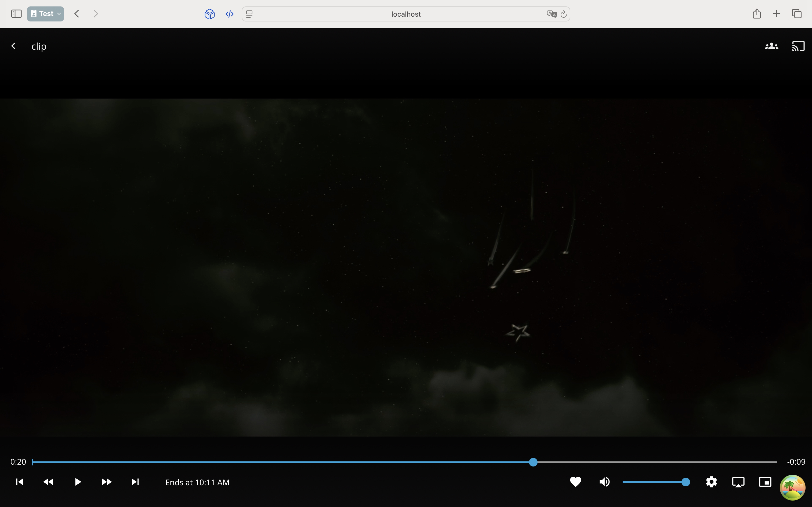
Task: Expand the Test profile dropdown
Action: click(45, 14)
